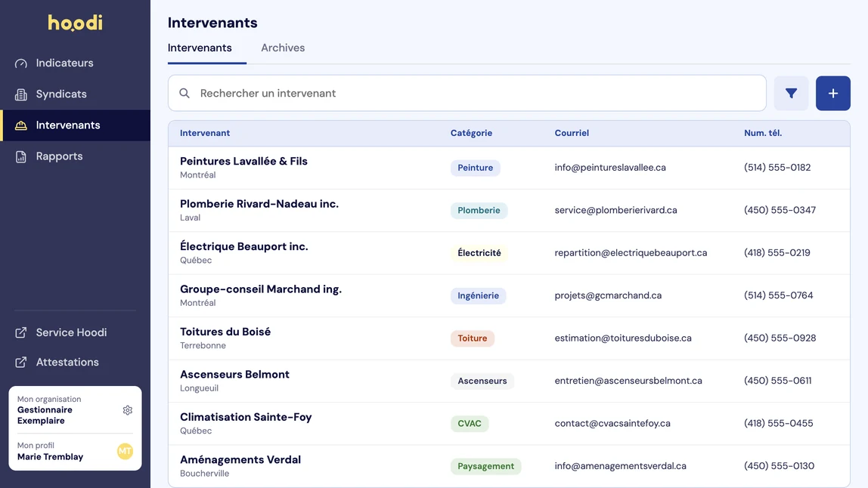Click phone number (418) 555-0455

click(778, 423)
